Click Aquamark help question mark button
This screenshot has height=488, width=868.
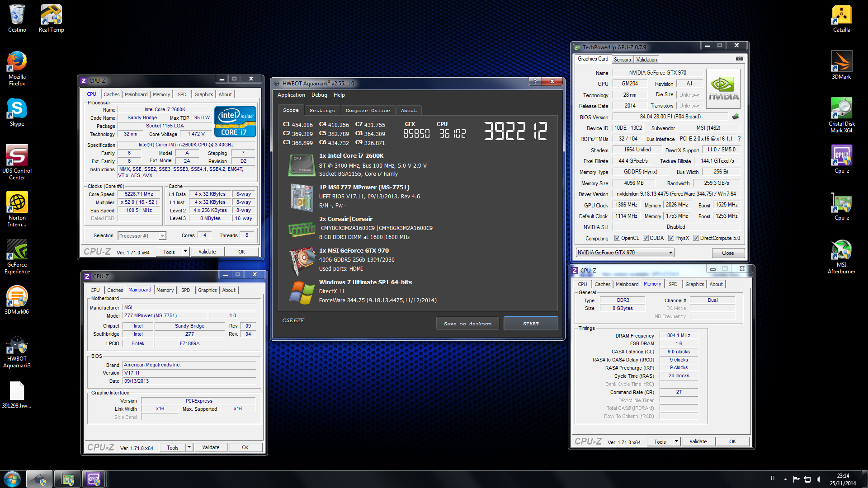pos(535,81)
